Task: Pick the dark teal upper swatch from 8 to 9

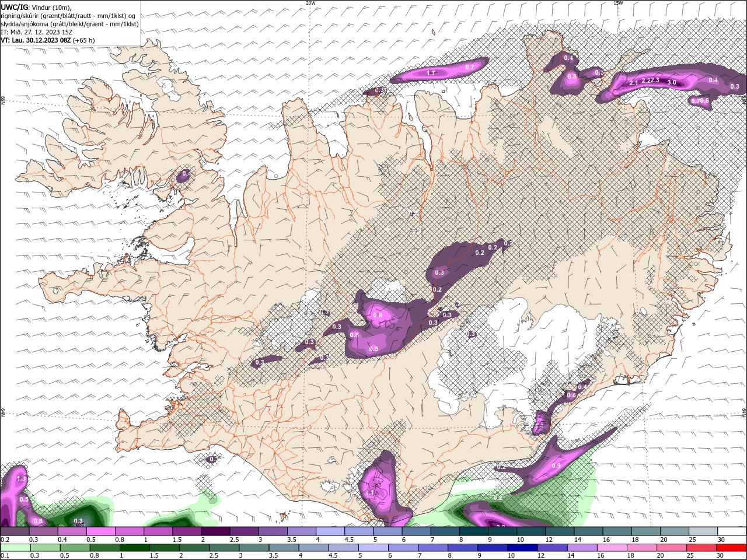Action: click(473, 531)
